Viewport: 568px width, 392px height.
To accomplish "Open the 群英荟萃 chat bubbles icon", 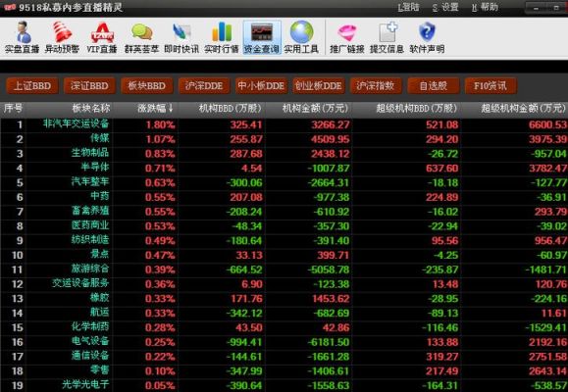I will (x=141, y=37).
